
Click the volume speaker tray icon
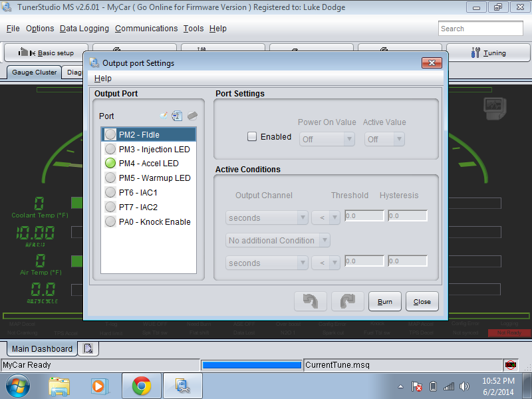[x=464, y=386]
